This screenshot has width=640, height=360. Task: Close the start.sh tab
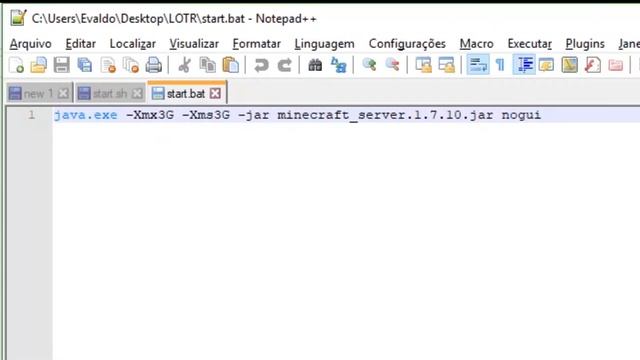[137, 94]
